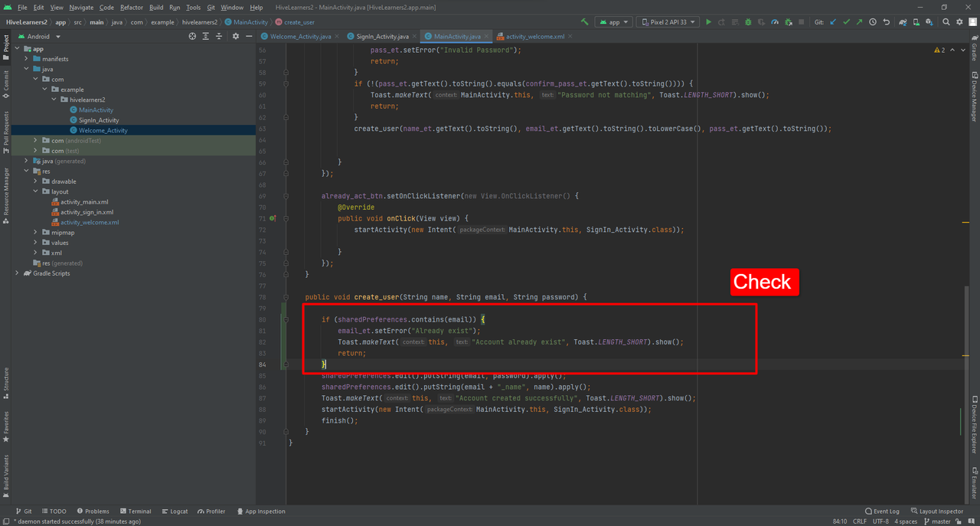Image resolution: width=980 pixels, height=526 pixels.
Task: Toggle the Commit side panel
Action: (x=6, y=85)
